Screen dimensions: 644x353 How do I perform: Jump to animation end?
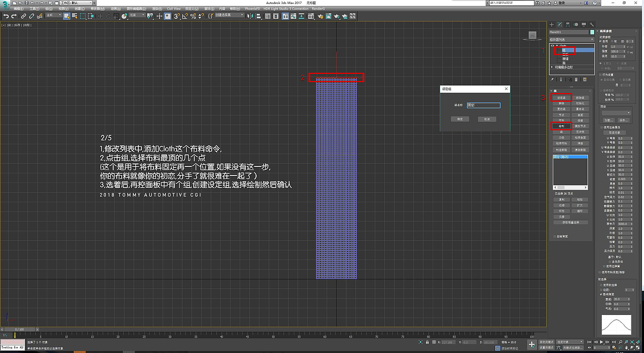pyautogui.click(x=614, y=342)
